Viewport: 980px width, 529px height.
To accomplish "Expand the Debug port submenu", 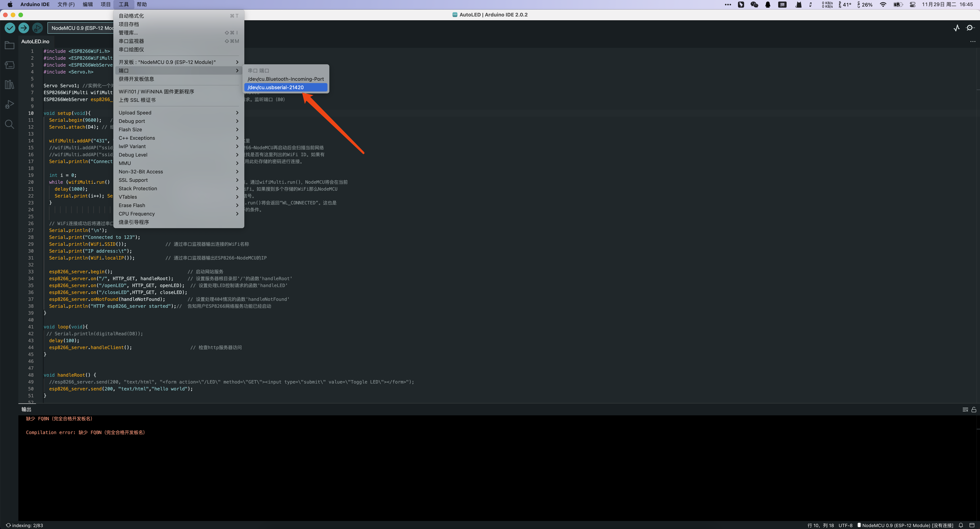I will coord(179,121).
